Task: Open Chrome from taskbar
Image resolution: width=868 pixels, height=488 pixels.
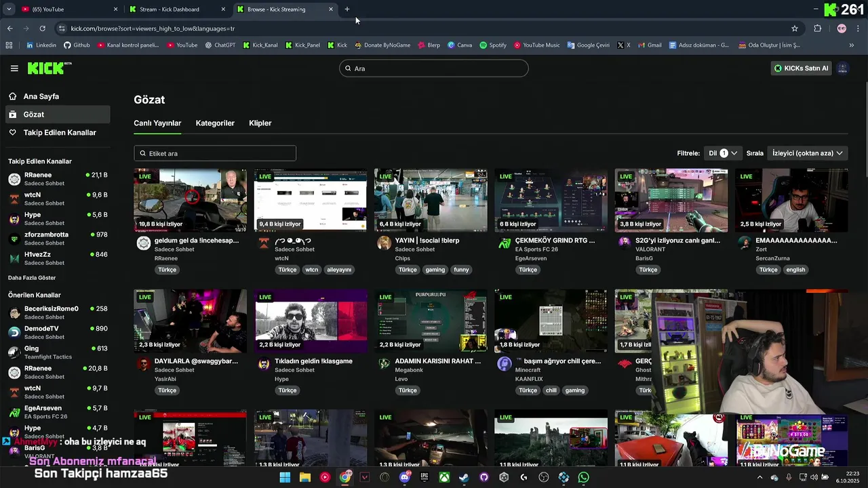Action: 345,477
